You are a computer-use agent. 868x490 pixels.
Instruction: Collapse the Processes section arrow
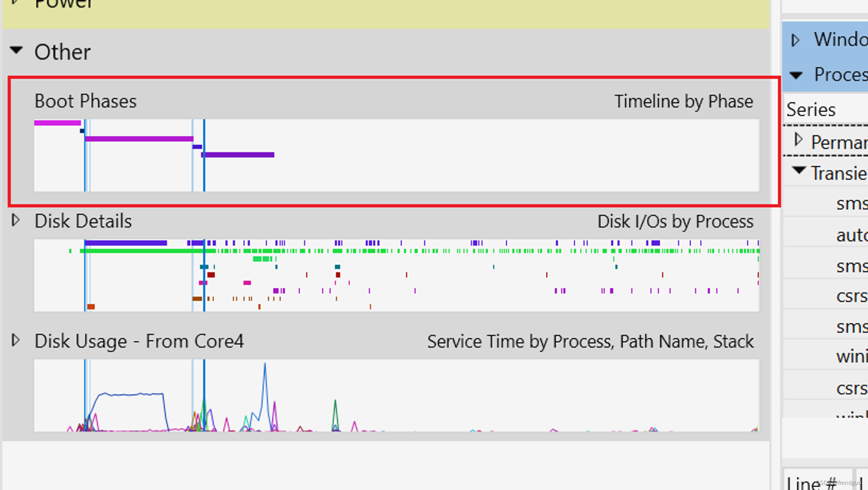click(796, 75)
